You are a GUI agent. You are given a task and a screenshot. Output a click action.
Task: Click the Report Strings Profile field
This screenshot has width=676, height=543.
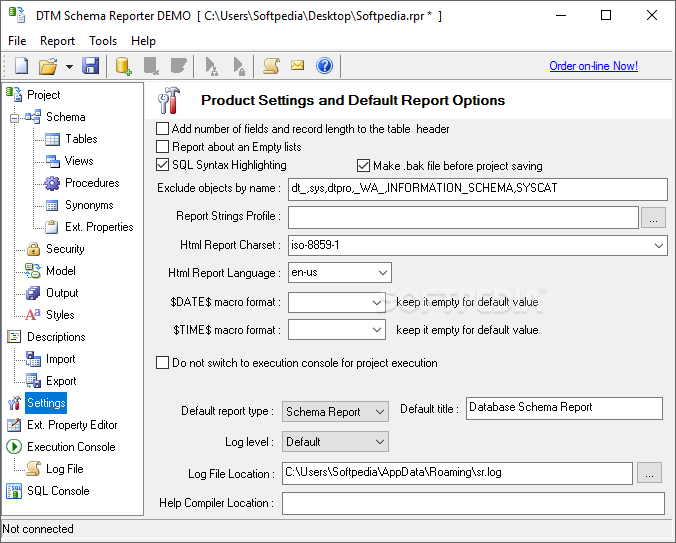463,217
